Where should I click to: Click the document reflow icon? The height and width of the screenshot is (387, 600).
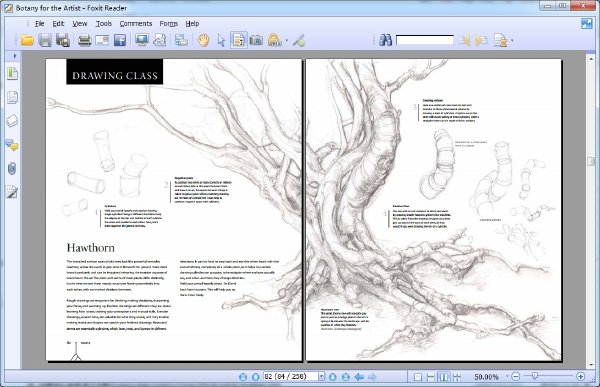[x=160, y=40]
